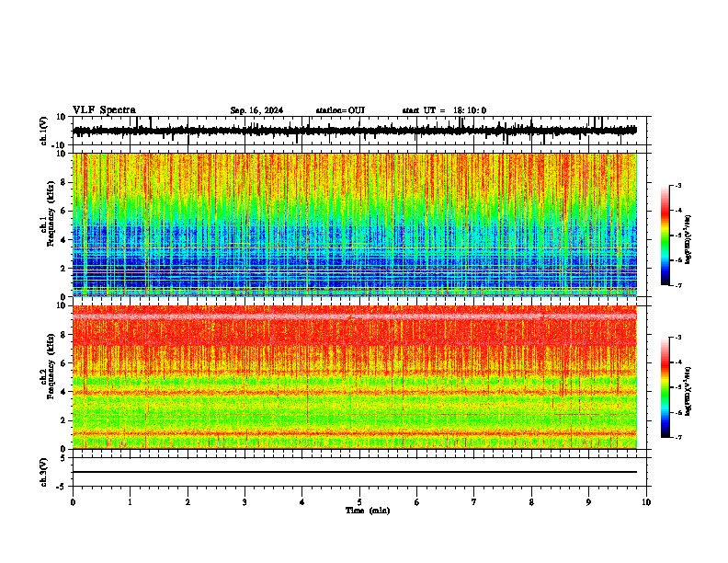Click the ch.3 flat voltage line
728x563 pixels.
click(x=354, y=472)
